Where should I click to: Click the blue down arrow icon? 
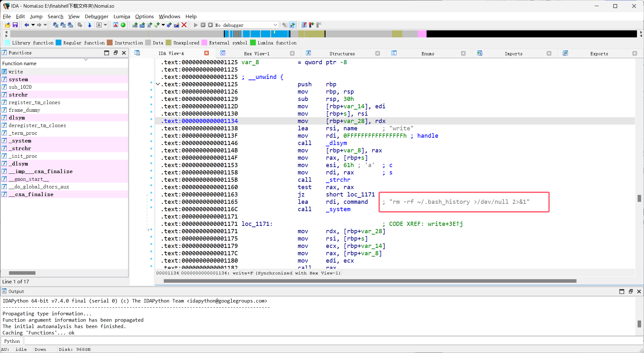(x=90, y=25)
